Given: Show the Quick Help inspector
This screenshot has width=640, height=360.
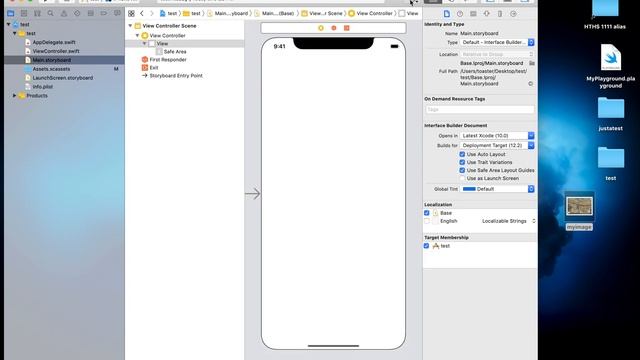Looking at the screenshot, I should coord(460,14).
